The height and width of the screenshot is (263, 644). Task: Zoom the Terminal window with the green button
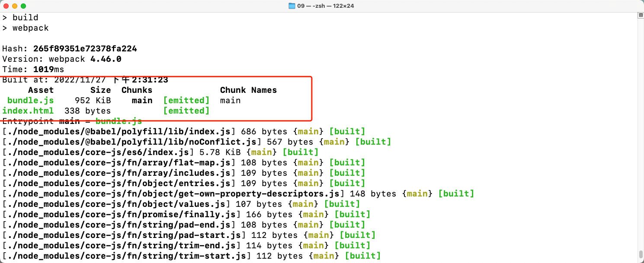click(x=23, y=6)
